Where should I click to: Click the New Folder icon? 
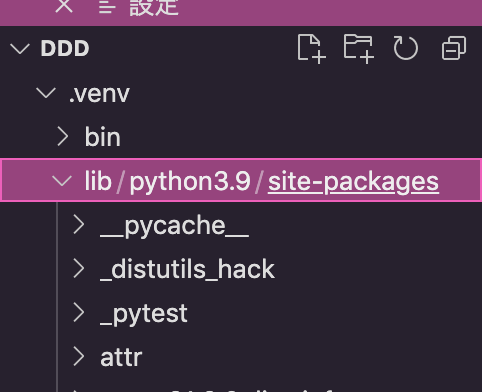pos(359,48)
